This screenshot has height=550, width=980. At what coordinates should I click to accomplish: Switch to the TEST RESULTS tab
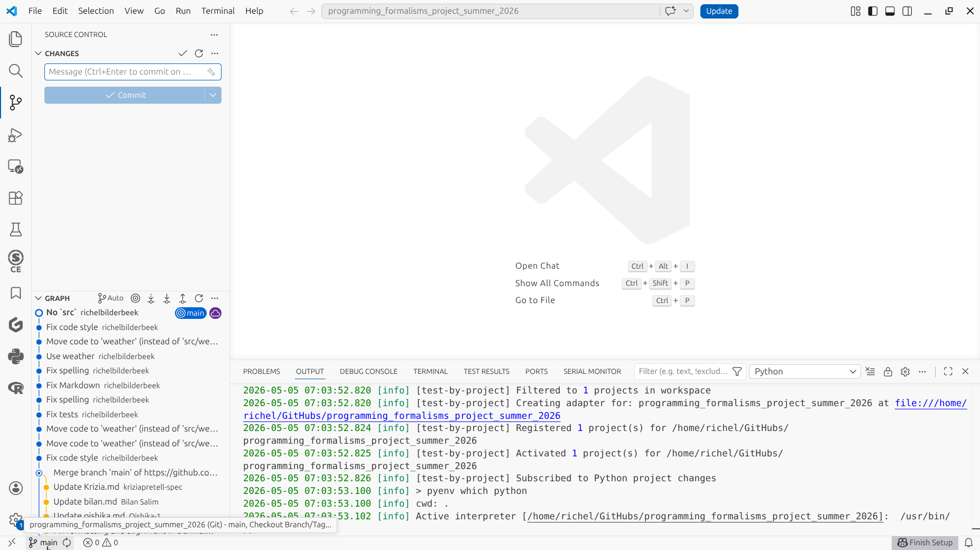point(486,371)
